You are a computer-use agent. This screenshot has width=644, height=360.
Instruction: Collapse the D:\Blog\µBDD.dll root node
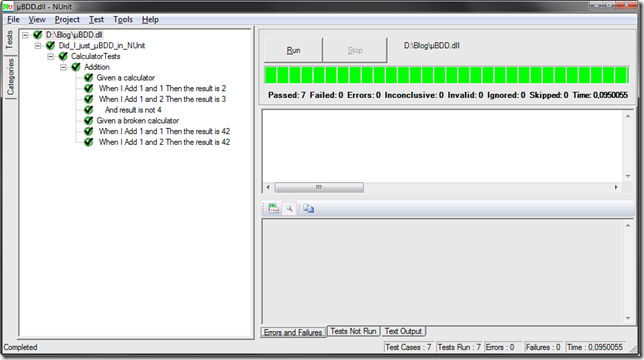tap(25, 35)
